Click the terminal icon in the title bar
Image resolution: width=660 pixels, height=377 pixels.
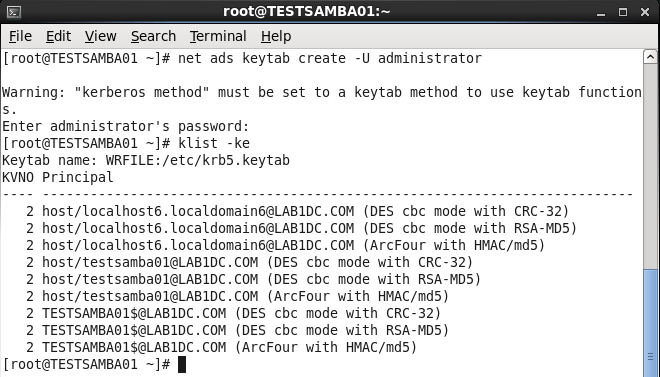(14, 12)
